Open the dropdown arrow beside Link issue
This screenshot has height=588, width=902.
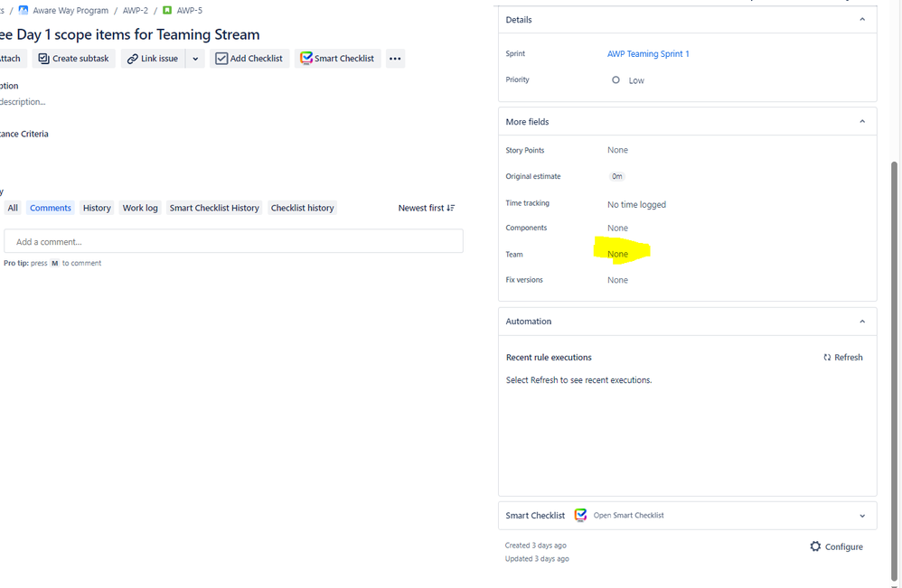click(x=195, y=59)
